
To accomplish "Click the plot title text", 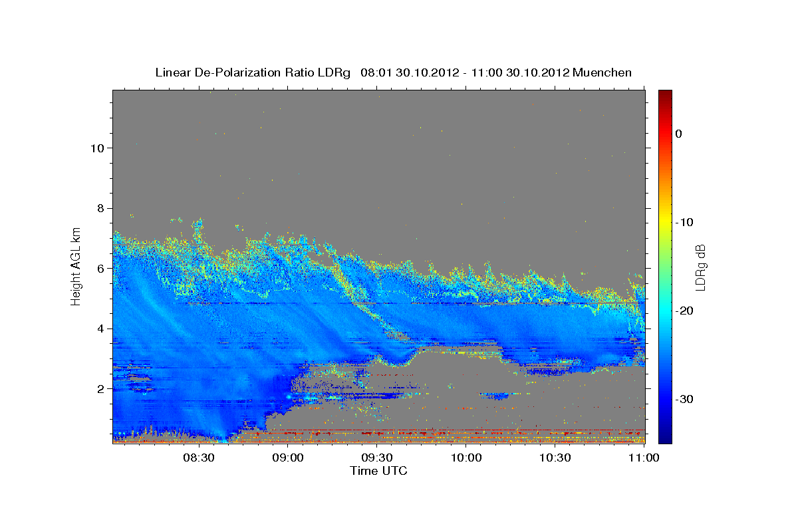I will 393,72.
